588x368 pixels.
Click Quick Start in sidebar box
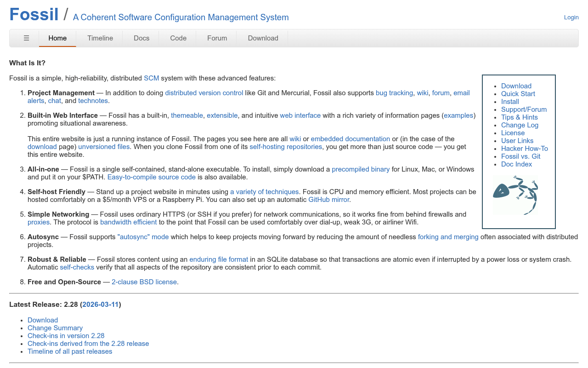(518, 94)
